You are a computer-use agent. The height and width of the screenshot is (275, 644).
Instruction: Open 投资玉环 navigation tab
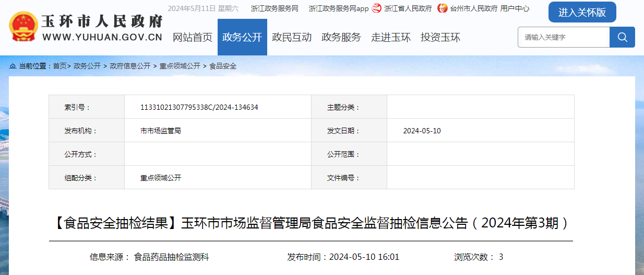tap(440, 37)
